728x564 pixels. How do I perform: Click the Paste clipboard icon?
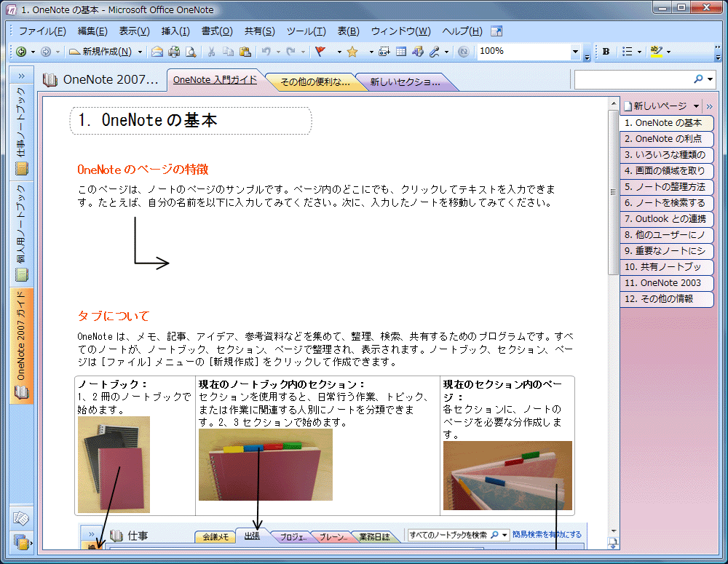tap(245, 52)
